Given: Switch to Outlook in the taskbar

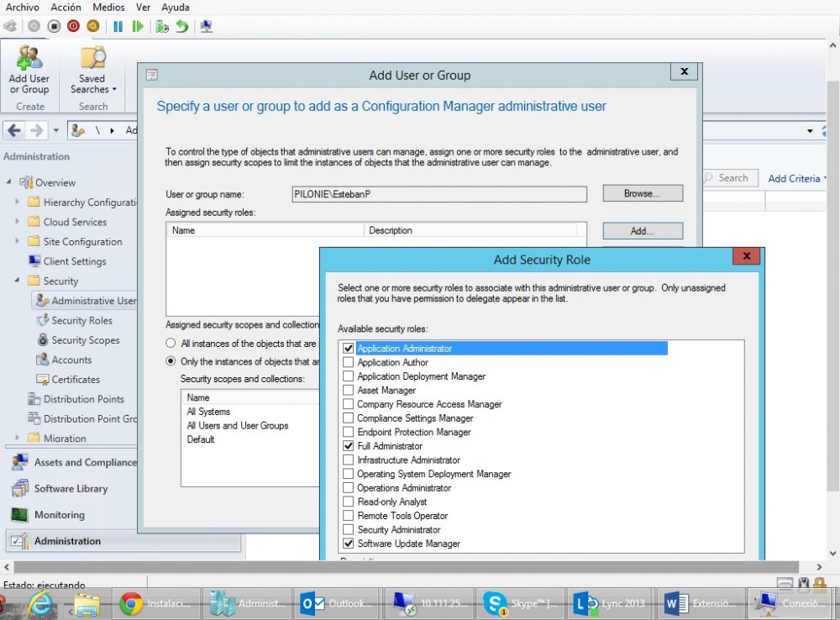Looking at the screenshot, I should 338,603.
